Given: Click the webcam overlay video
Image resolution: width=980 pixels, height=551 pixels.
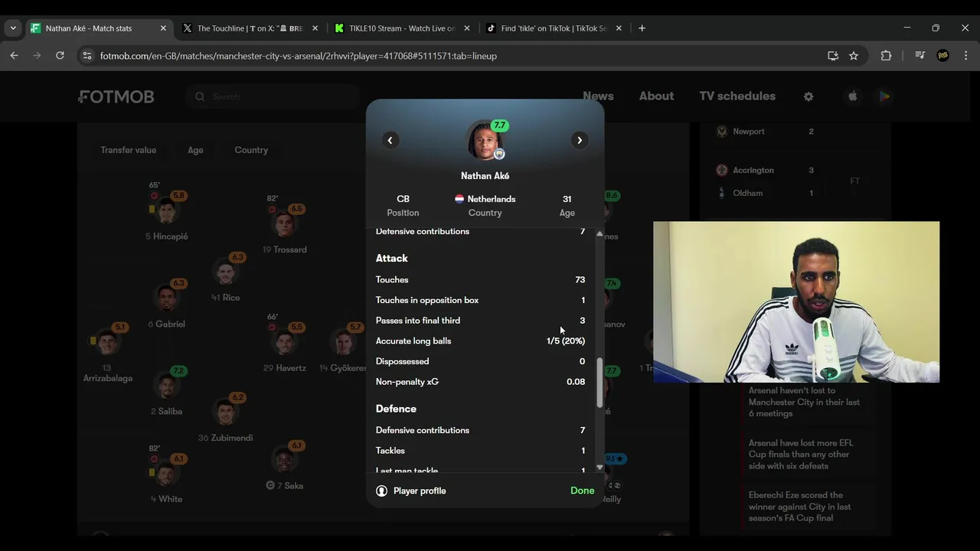Looking at the screenshot, I should click(796, 302).
